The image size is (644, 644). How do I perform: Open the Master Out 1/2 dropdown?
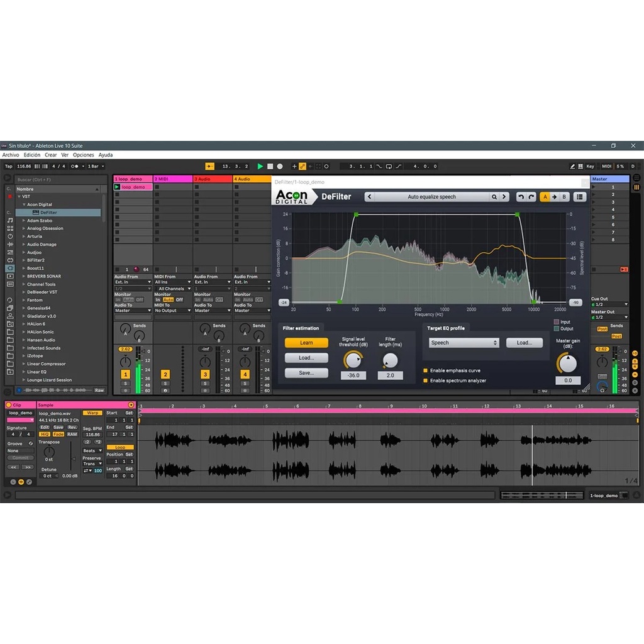coord(609,318)
